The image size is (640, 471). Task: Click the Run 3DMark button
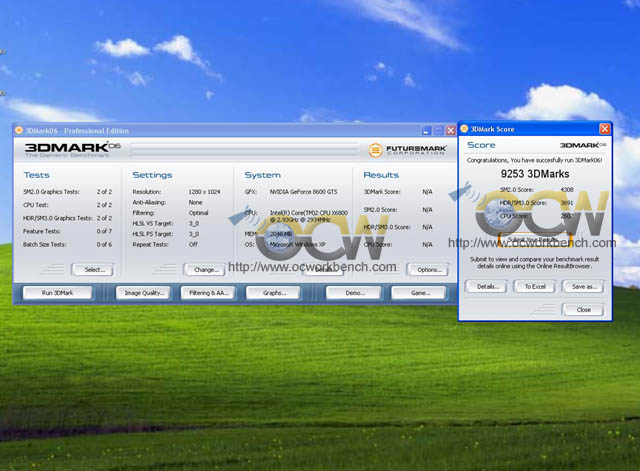click(x=58, y=293)
